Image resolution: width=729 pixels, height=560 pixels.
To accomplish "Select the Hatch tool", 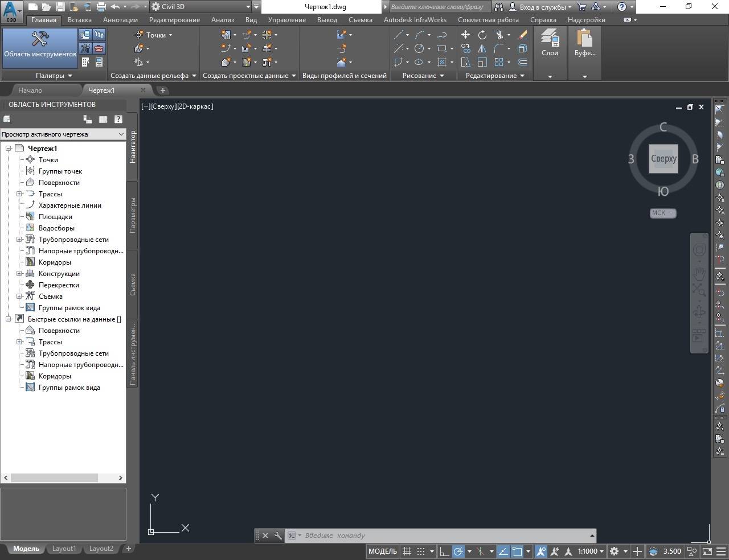I will [442, 62].
